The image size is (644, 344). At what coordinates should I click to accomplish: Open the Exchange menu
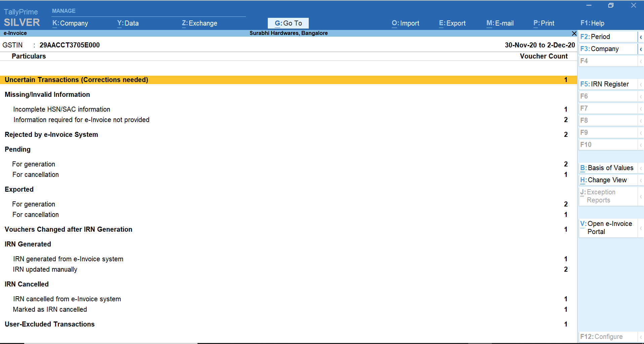(199, 23)
